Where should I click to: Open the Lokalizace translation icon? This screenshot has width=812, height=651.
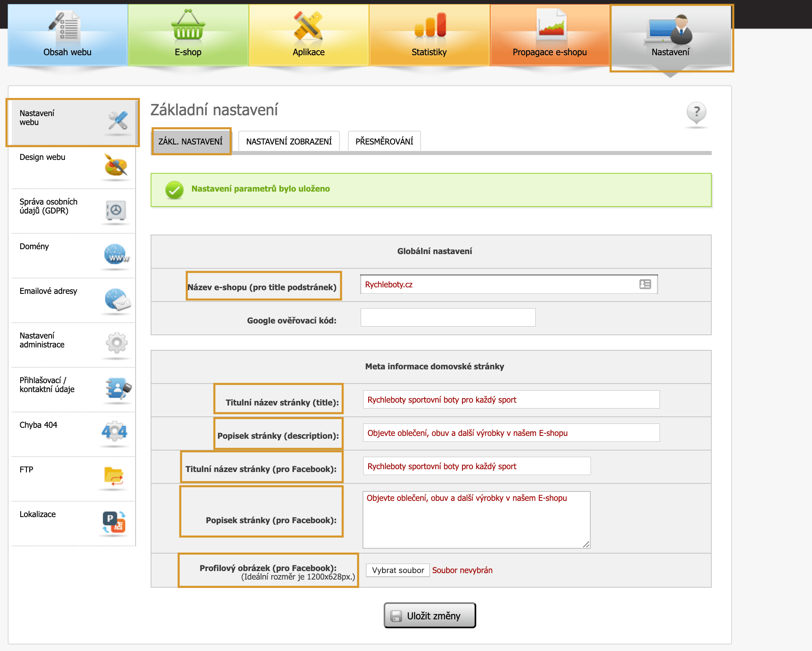point(114,522)
